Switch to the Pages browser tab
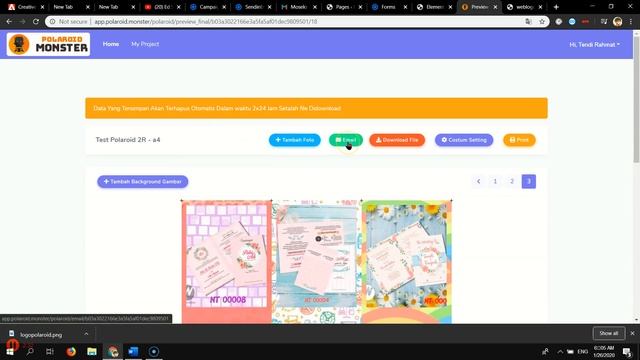This screenshot has height=360, width=640. (344, 7)
